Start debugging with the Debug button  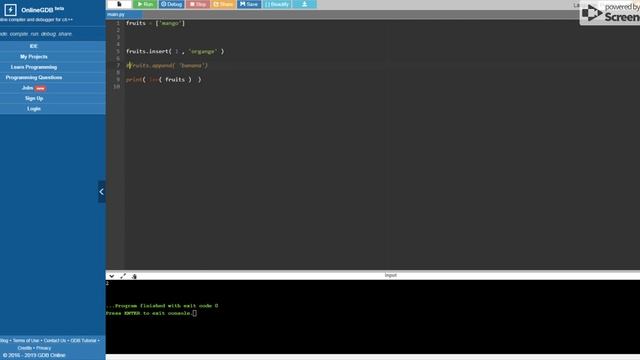click(171, 4)
